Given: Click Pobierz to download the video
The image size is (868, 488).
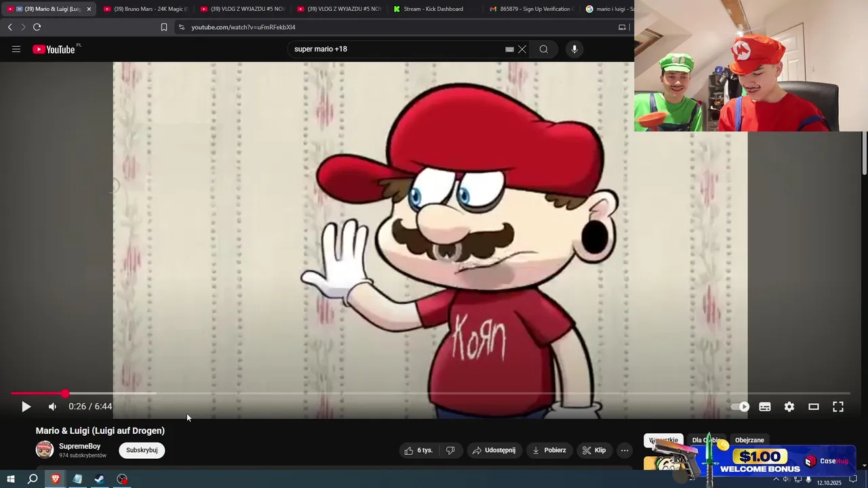Looking at the screenshot, I should coord(549,450).
